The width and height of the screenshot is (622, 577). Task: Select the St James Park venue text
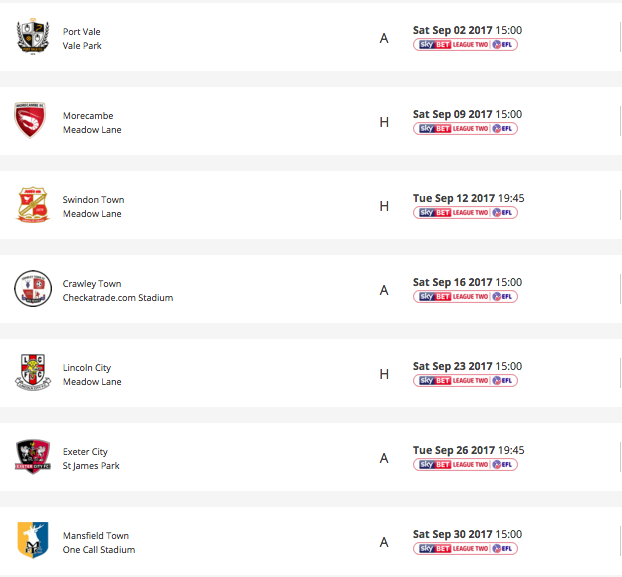pyautogui.click(x=91, y=466)
